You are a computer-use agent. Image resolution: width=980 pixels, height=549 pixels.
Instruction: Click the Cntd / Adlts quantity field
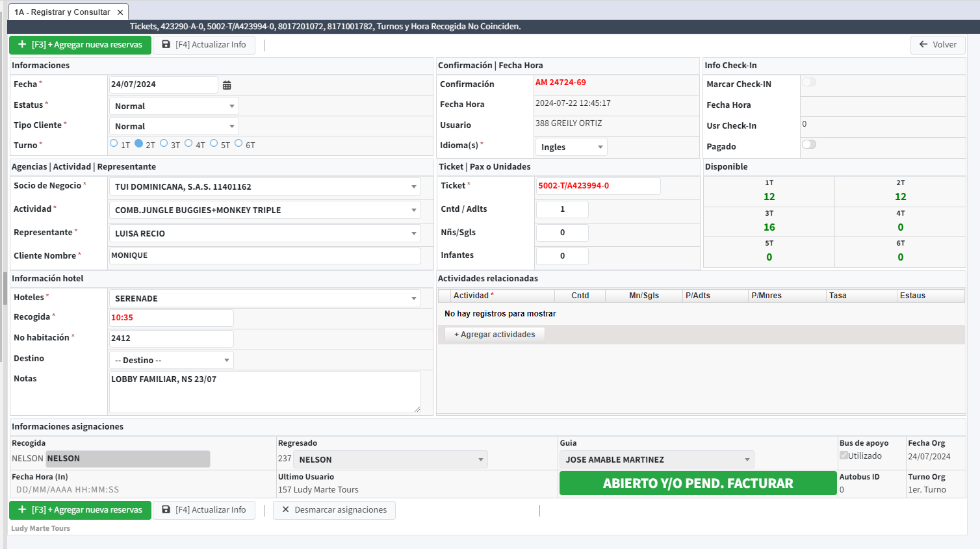pyautogui.click(x=562, y=209)
